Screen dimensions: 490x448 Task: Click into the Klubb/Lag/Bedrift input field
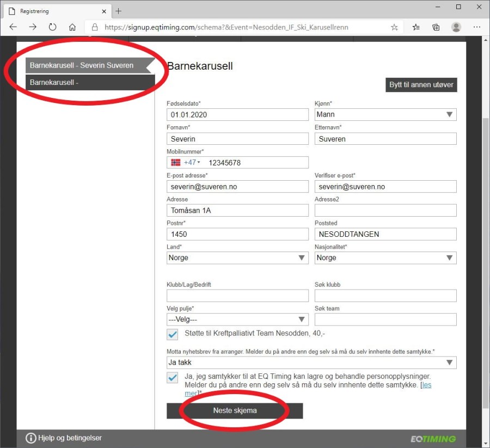point(237,296)
